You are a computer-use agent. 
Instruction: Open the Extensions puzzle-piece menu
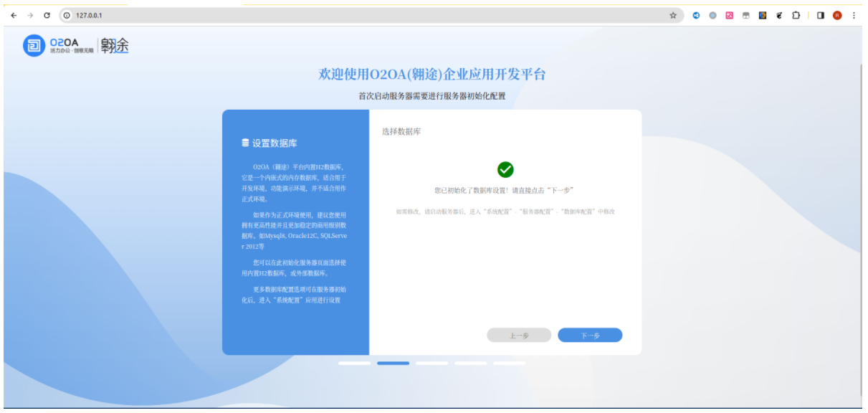(x=796, y=15)
